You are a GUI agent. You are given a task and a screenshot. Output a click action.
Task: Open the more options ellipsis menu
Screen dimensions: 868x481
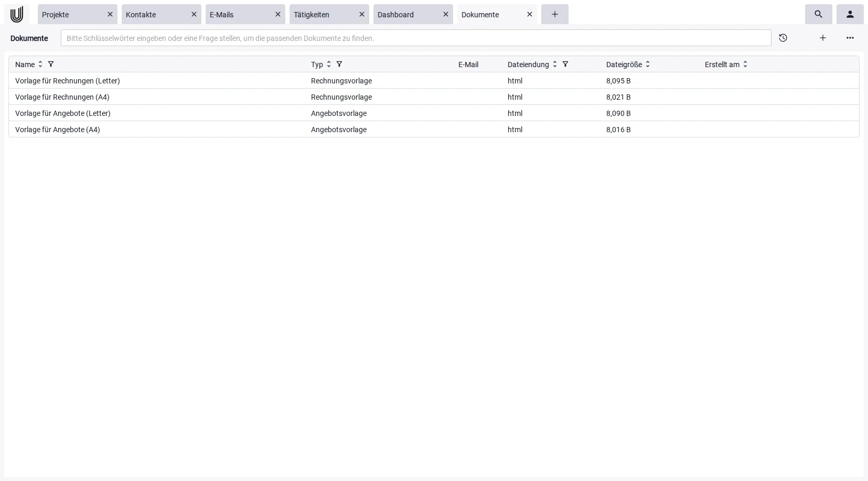[x=850, y=38]
